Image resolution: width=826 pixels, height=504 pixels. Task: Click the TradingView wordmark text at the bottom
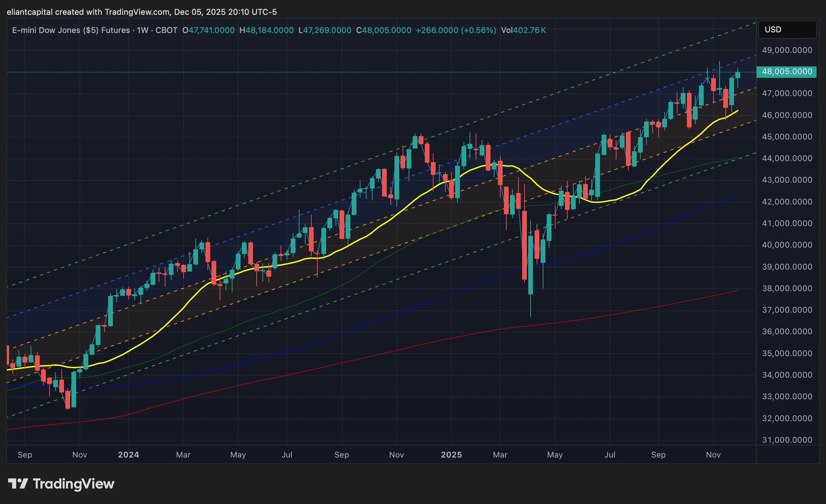(x=73, y=484)
